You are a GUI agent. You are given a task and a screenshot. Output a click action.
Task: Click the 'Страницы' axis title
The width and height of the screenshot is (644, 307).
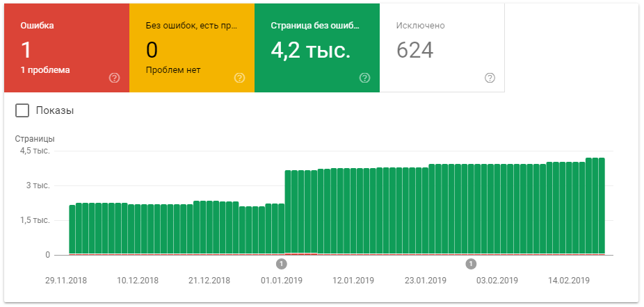pos(35,138)
